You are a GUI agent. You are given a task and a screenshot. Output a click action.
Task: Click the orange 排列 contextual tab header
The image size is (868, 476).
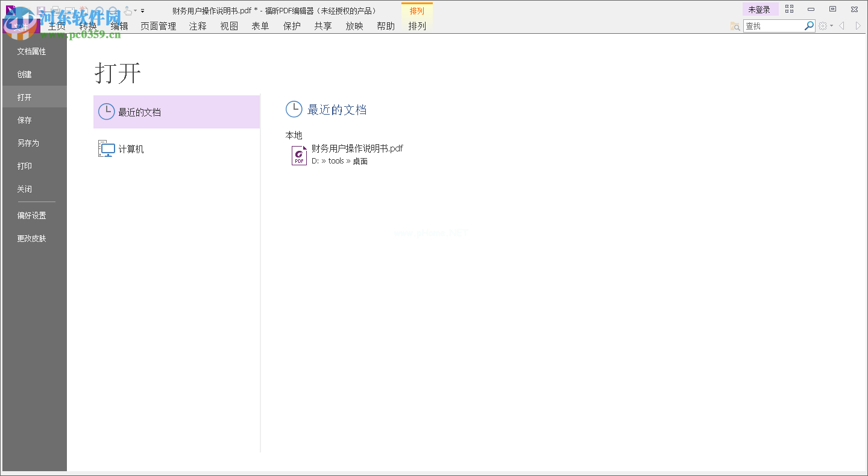[417, 11]
